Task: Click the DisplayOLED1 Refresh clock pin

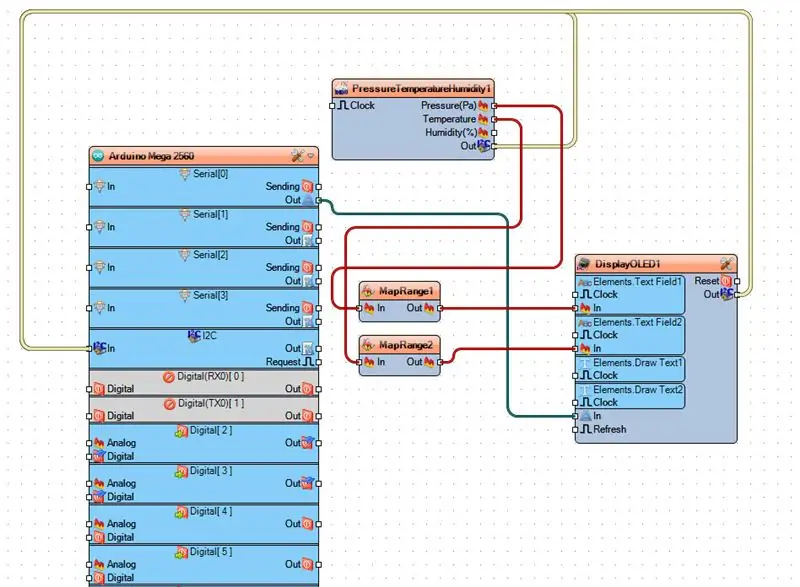Action: [586, 429]
